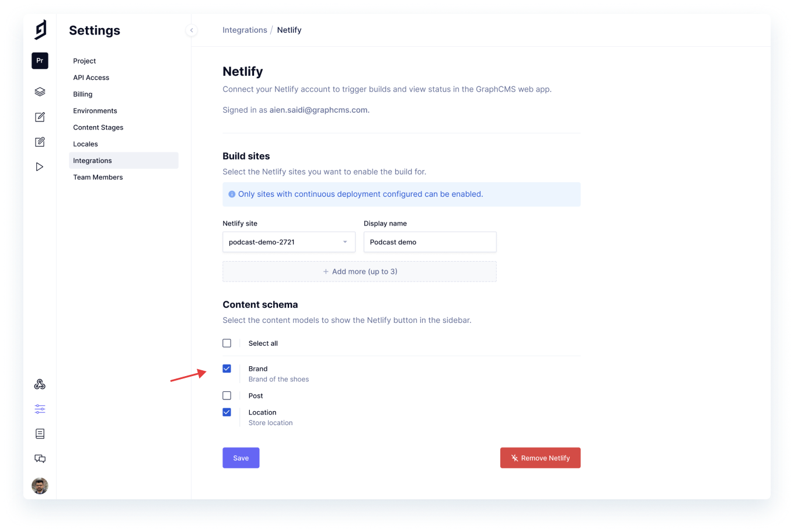Open the feedback chat icon
This screenshot has height=532, width=794.
[x=40, y=458]
